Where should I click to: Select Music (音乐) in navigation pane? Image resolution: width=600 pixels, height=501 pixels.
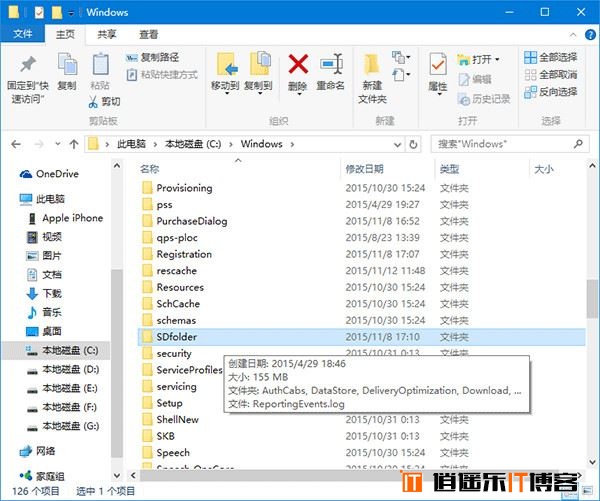pyautogui.click(x=45, y=312)
